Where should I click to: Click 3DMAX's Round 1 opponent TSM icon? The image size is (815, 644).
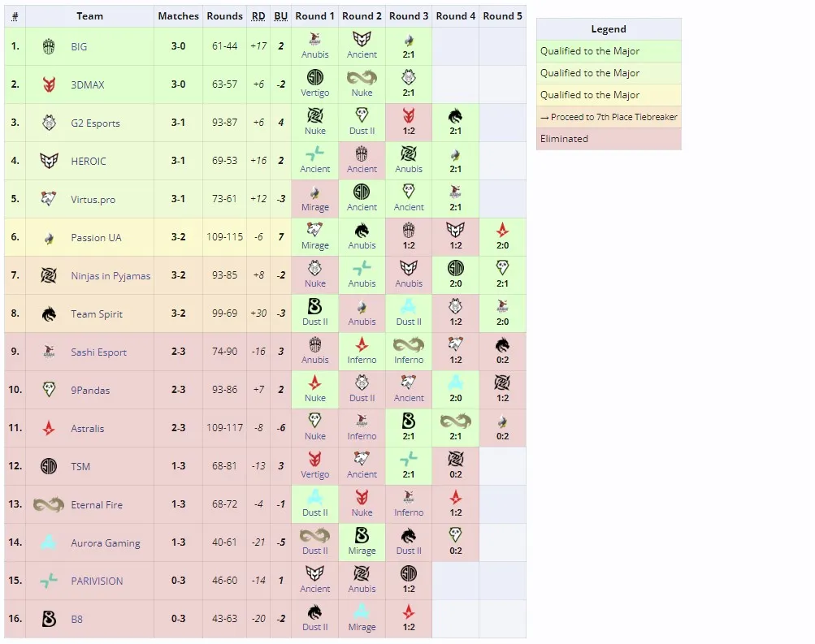(315, 77)
